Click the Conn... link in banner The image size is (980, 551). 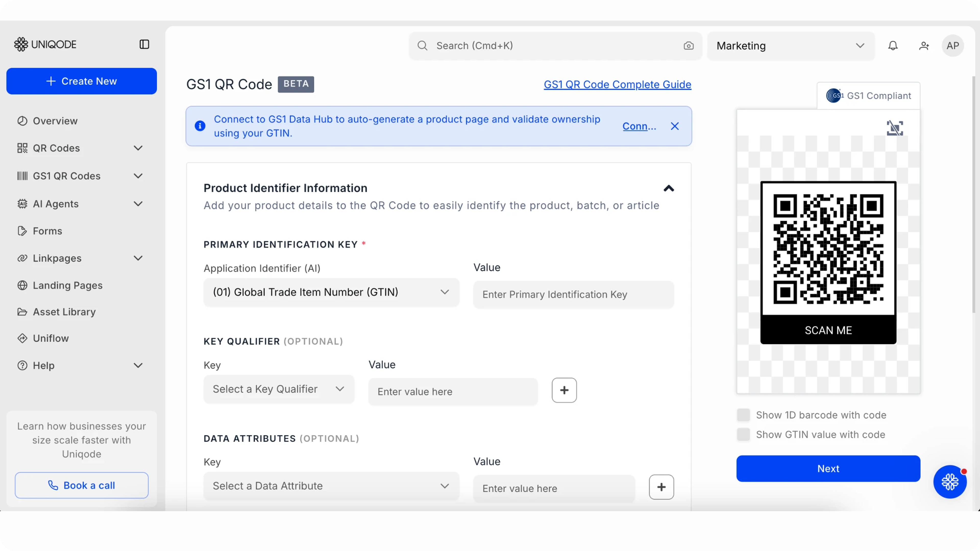click(x=639, y=126)
